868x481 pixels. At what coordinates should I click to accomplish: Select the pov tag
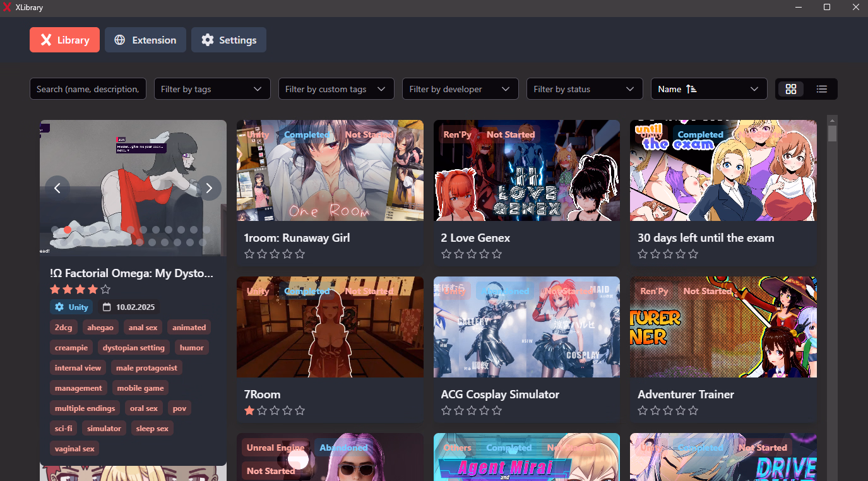[180, 408]
